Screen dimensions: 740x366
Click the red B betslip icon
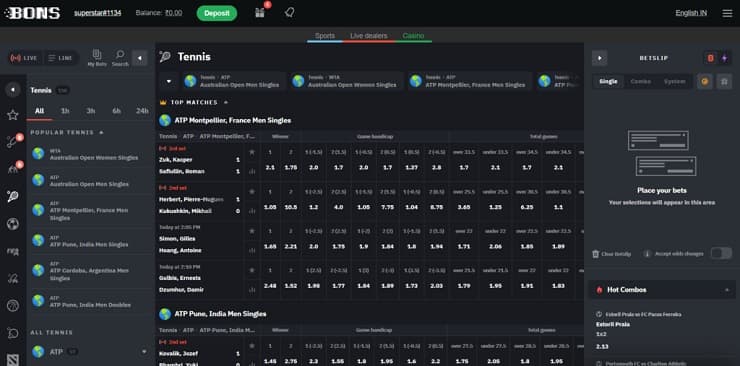[x=710, y=58]
